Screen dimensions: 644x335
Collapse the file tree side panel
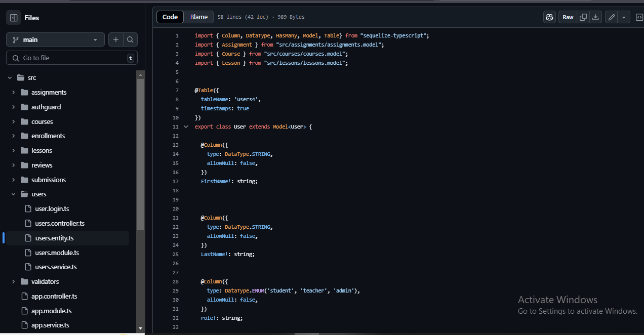pos(14,18)
